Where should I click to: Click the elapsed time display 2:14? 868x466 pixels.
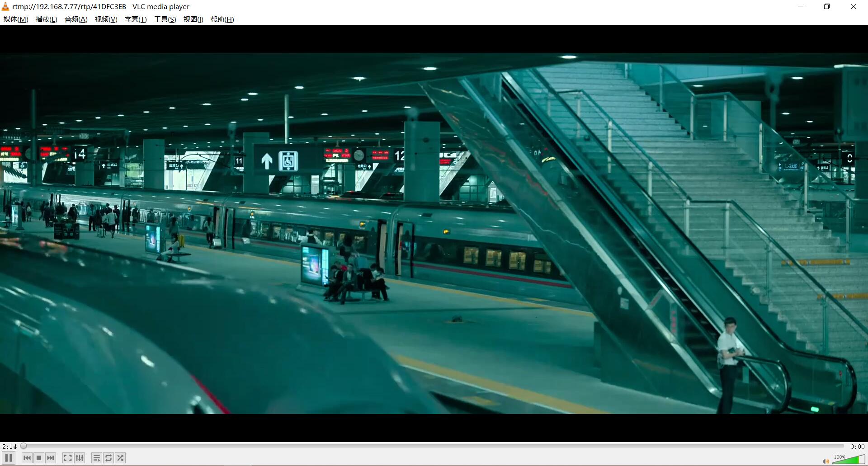[x=10, y=446]
